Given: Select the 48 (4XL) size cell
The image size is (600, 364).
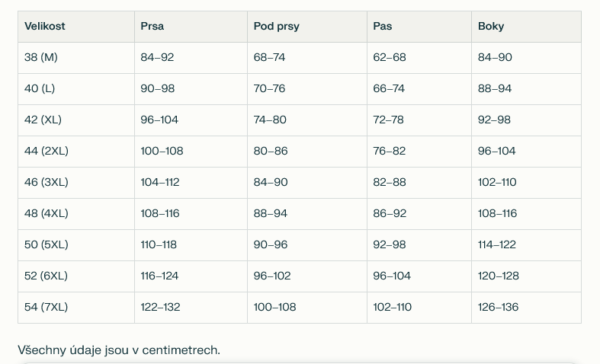Looking at the screenshot, I should coord(47,213).
